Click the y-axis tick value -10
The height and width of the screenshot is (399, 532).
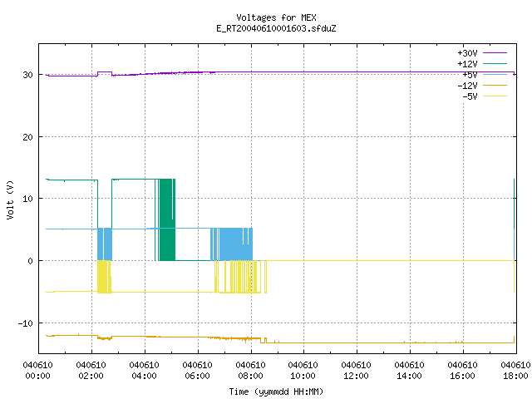pyautogui.click(x=26, y=323)
